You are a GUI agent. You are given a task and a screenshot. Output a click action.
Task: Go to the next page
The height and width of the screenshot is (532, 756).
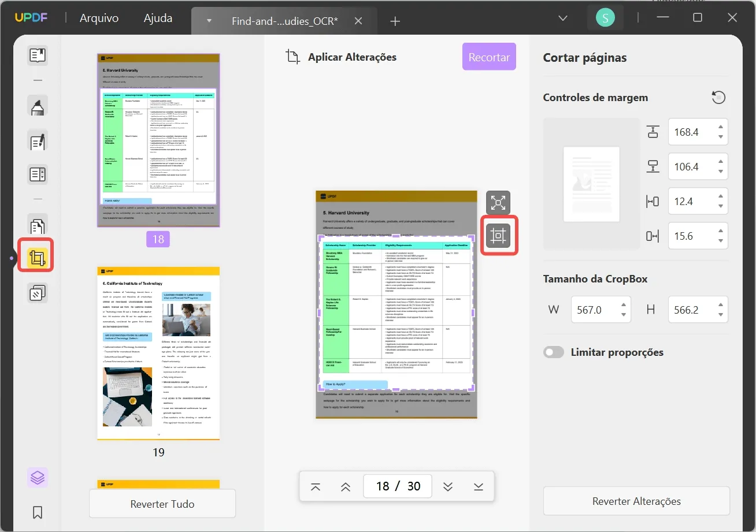tap(448, 486)
